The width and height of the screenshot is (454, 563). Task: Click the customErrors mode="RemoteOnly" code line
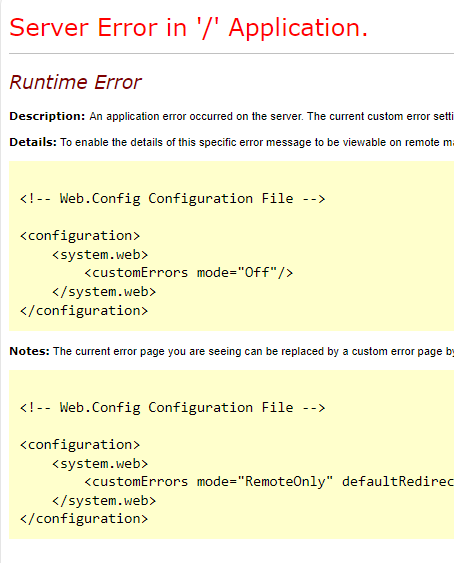(x=269, y=481)
